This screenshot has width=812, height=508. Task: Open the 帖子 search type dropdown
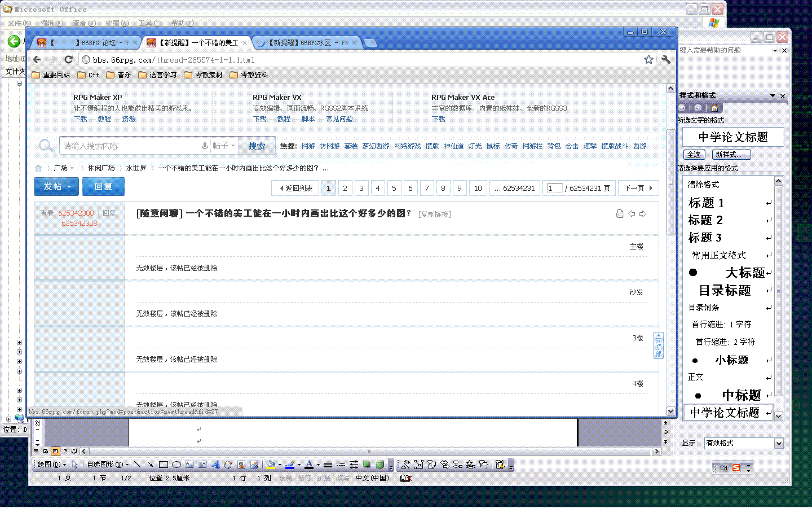(223, 146)
